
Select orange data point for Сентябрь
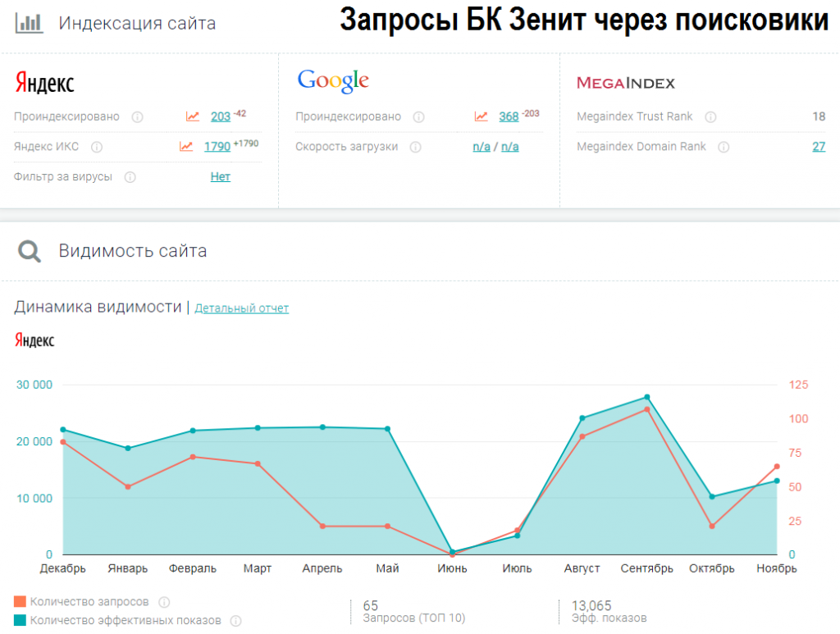[x=647, y=409]
